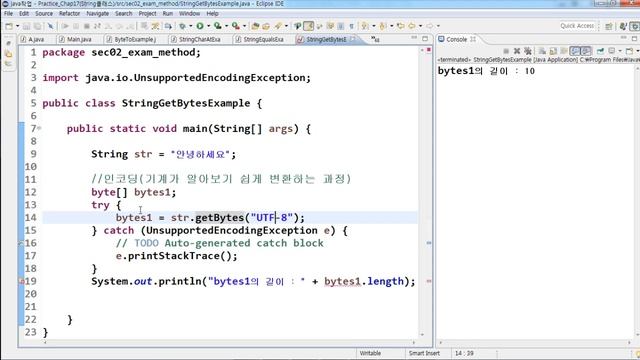This screenshot has width=640, height=360.
Task: Click the Pin Console icon
Action: coord(600,51)
